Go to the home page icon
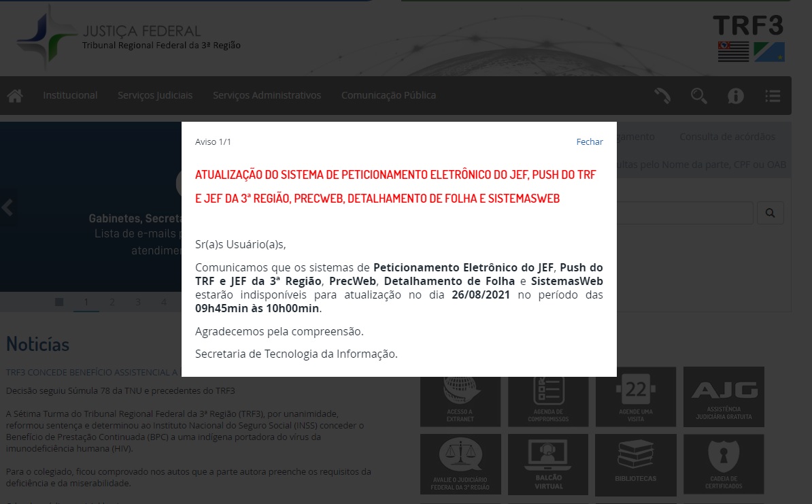 [15, 96]
